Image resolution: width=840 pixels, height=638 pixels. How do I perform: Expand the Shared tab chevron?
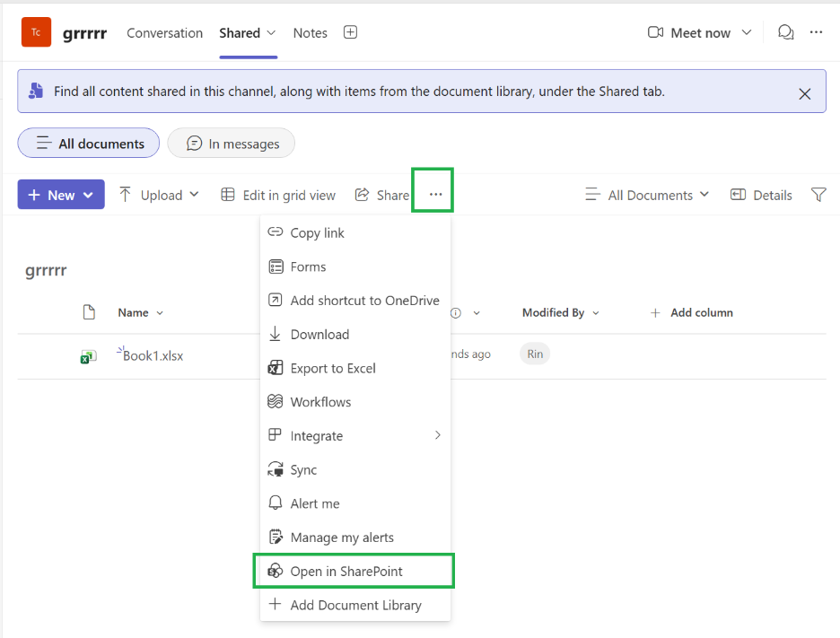tap(272, 33)
